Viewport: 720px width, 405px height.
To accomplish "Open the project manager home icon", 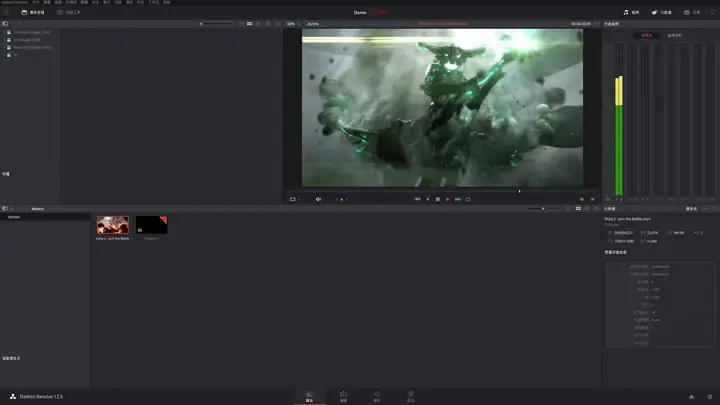I will pyautogui.click(x=691, y=397).
